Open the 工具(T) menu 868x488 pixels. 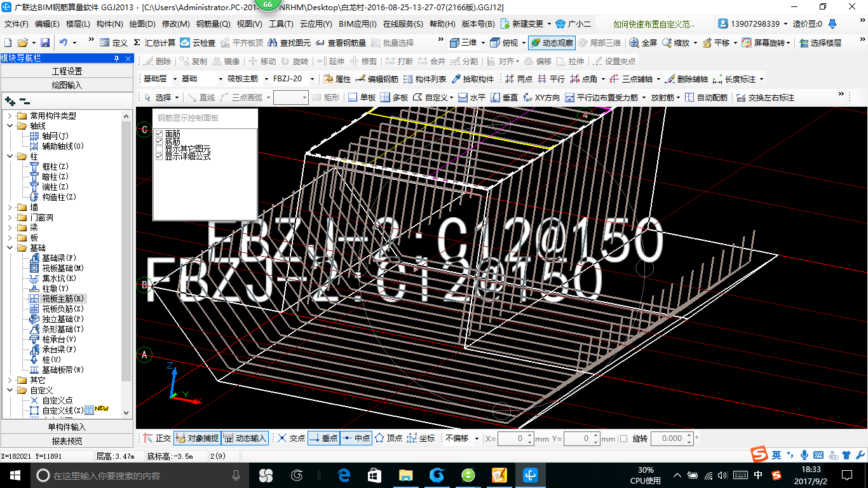281,24
